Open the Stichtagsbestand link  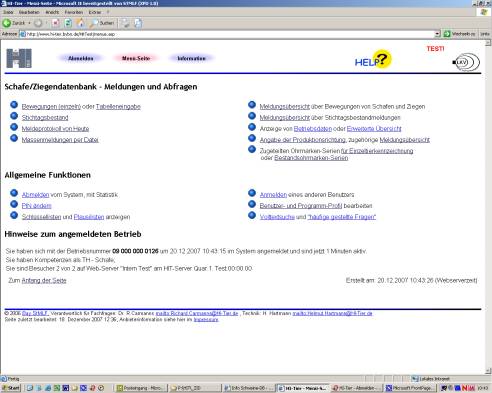pos(45,118)
